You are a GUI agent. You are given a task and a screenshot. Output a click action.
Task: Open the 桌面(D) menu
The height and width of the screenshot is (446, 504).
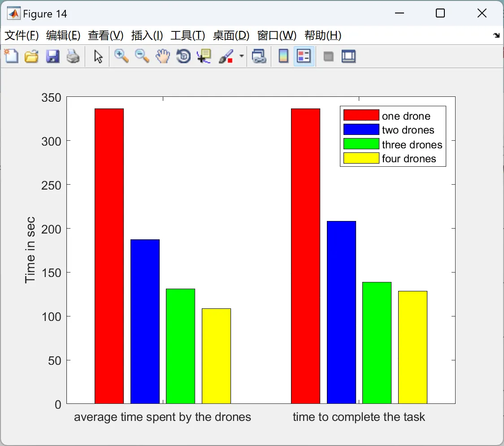coord(231,35)
